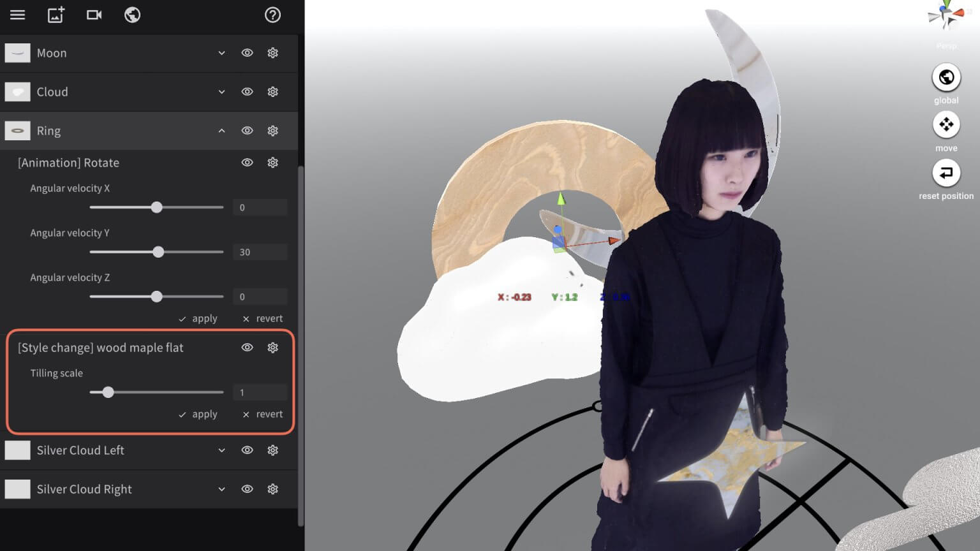Collapse the Ring layer
980x551 pixels.
click(221, 130)
